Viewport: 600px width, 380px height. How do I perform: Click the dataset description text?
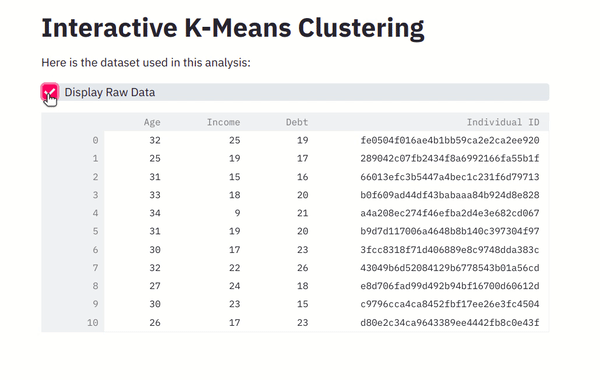point(146,62)
